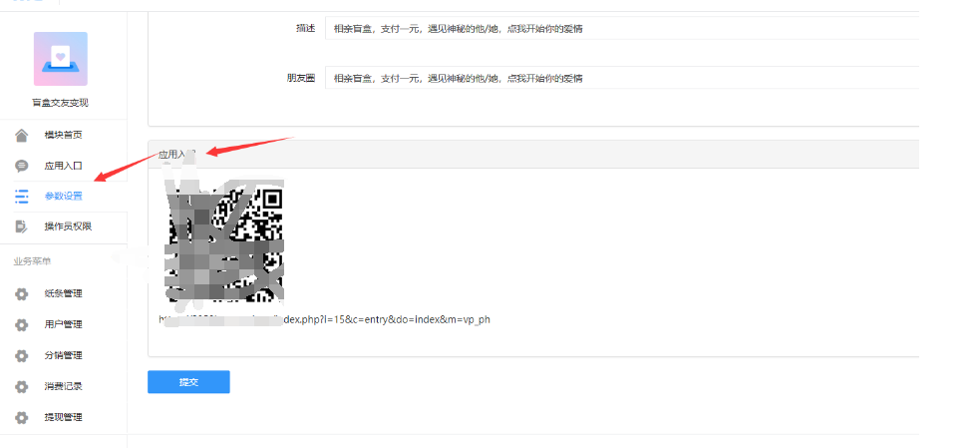980x448 pixels.
Task: Click the blue 提交 button
Action: click(188, 382)
